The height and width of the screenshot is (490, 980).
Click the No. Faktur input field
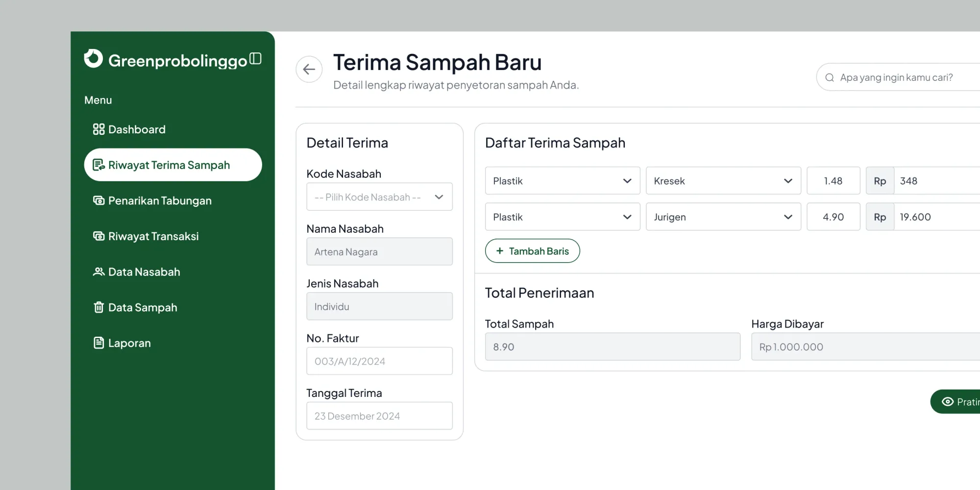[379, 361]
